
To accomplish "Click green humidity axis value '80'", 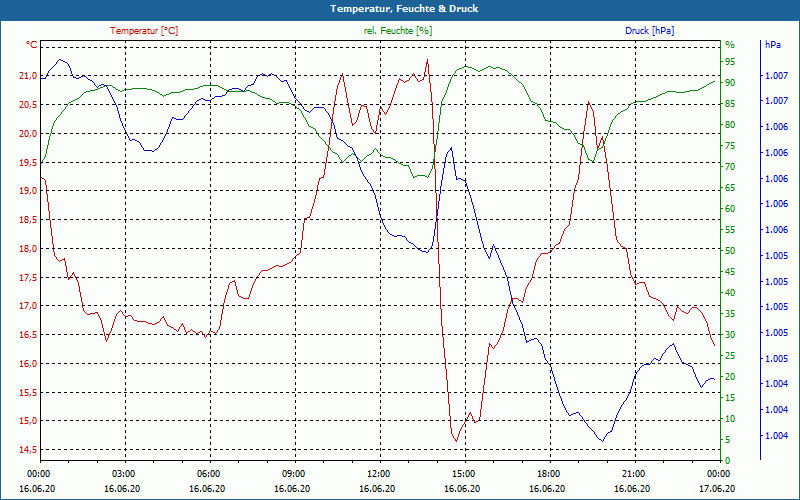I will [730, 124].
